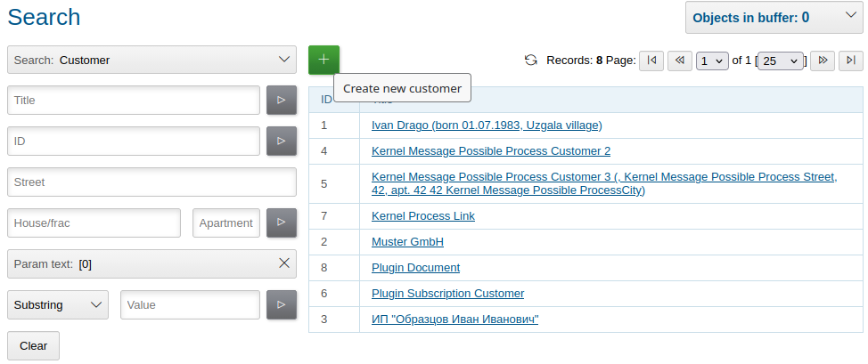The image size is (868, 364).
Task: Open page size 25 select
Action: [x=781, y=61]
